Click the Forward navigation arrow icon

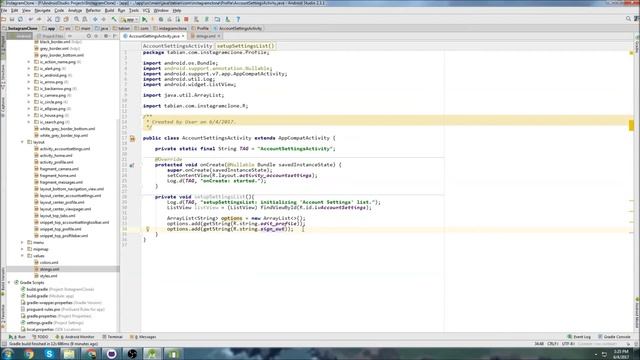[104, 19]
